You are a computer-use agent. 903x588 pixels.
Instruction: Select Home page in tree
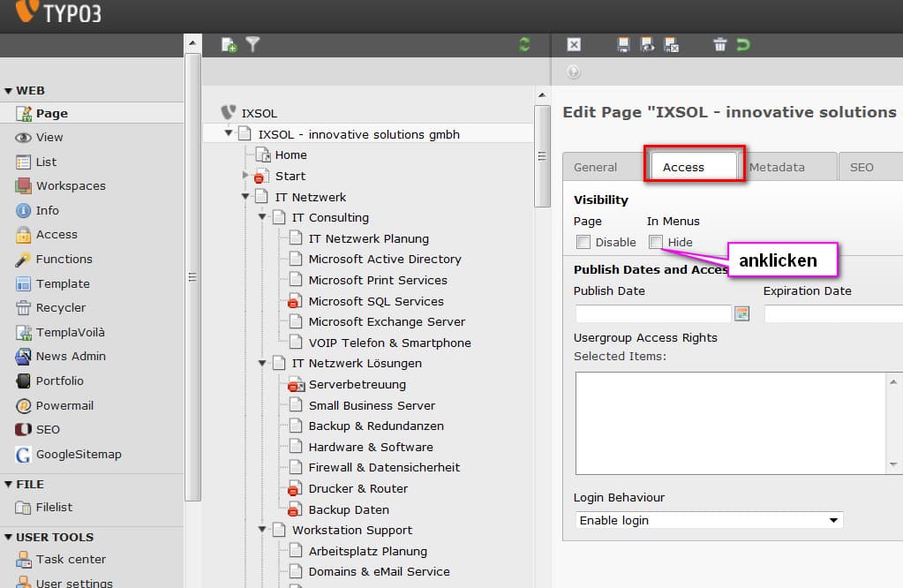point(290,155)
